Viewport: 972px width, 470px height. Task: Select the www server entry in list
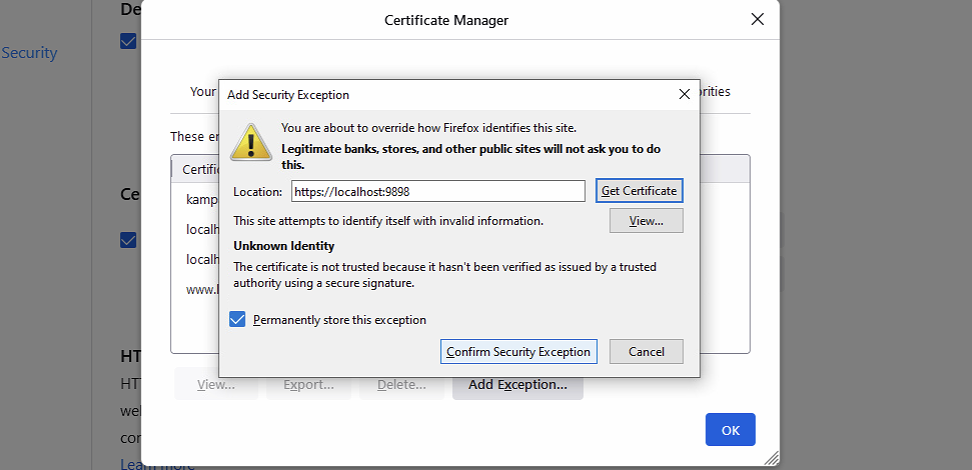pyautogui.click(x=202, y=290)
